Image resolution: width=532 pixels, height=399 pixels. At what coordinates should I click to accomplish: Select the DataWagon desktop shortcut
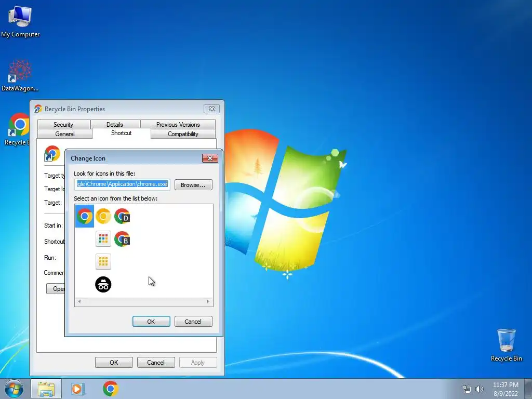(x=20, y=76)
